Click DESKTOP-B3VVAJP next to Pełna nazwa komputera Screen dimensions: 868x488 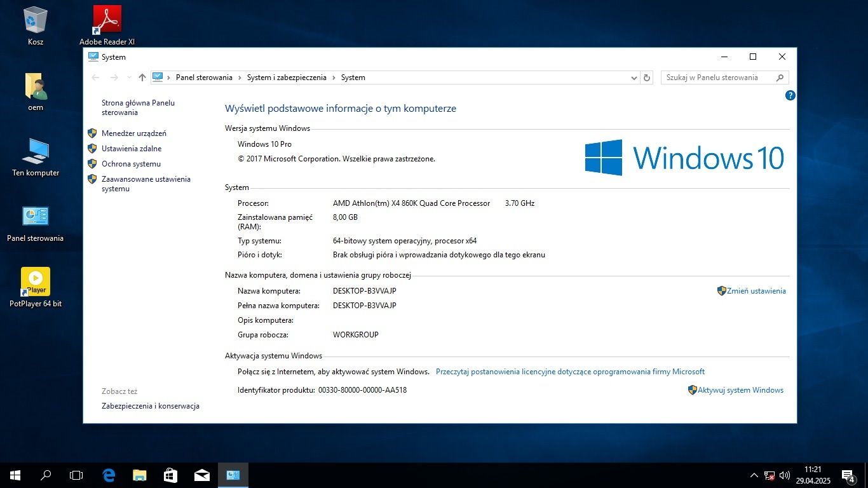(365, 306)
